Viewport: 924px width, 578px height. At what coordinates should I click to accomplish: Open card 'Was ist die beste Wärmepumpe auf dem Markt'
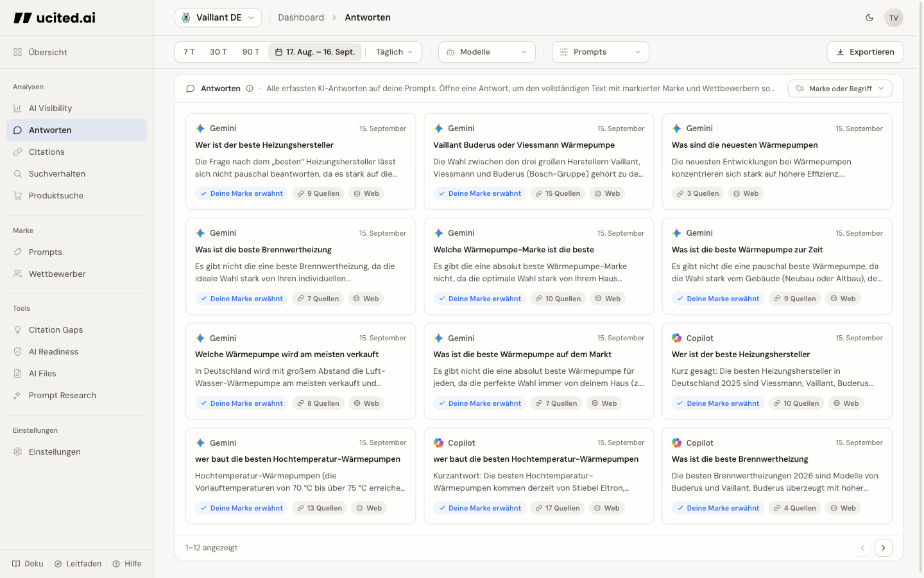click(539, 371)
